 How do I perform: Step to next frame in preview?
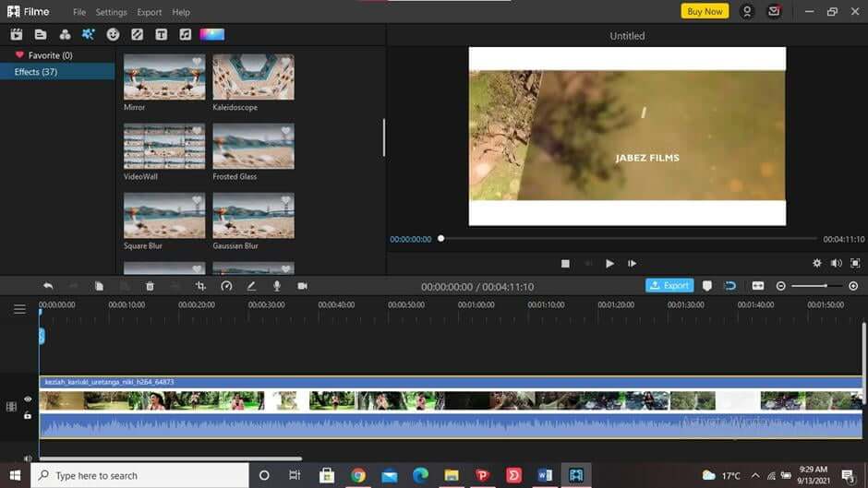[632, 263]
